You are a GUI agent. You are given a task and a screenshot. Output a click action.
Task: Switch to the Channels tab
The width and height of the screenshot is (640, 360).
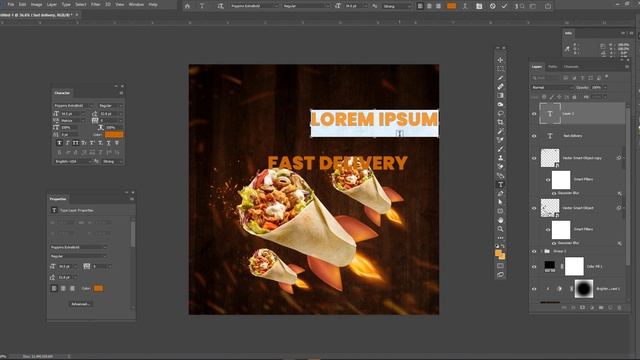tap(571, 67)
